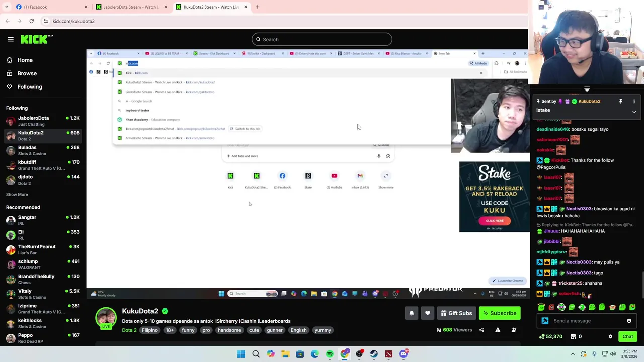
Task: Open pinned message three-dot options
Action: pos(634,102)
